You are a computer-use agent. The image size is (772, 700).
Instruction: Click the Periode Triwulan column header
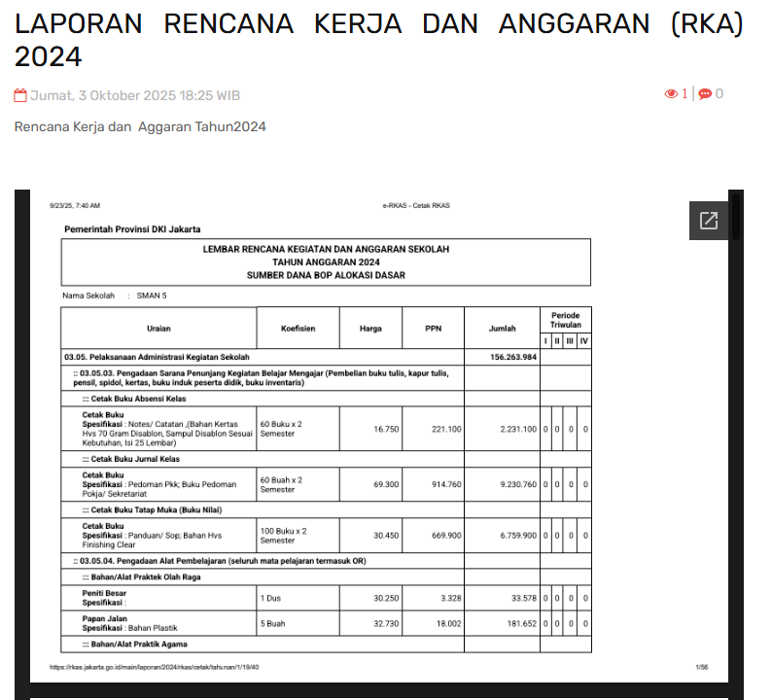565,320
